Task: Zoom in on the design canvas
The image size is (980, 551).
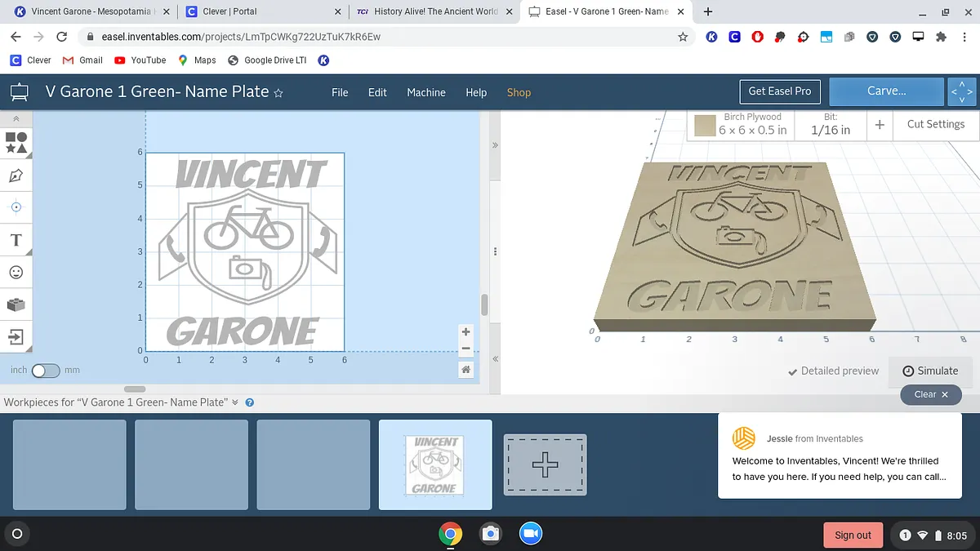Action: pos(465,332)
